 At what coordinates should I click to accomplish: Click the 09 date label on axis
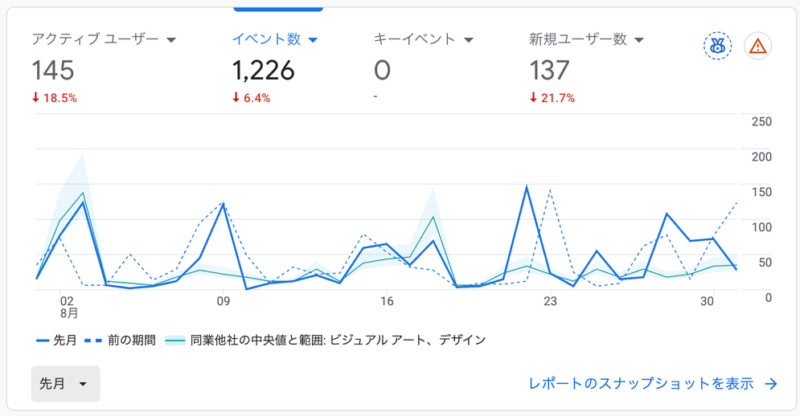pos(223,301)
